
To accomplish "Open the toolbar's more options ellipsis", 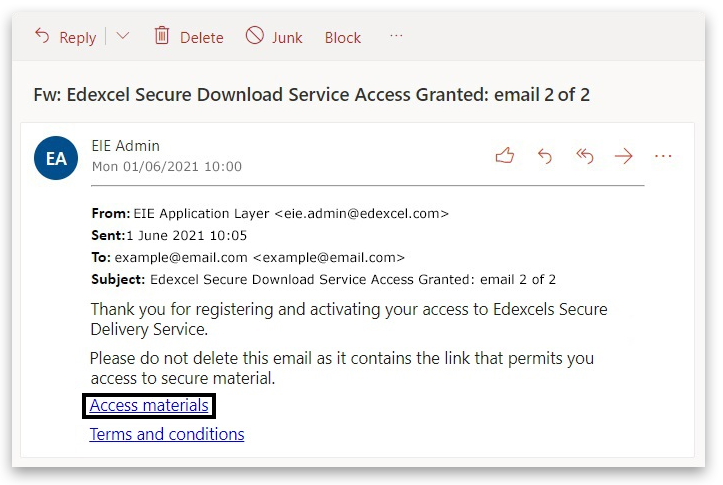I will 396,36.
